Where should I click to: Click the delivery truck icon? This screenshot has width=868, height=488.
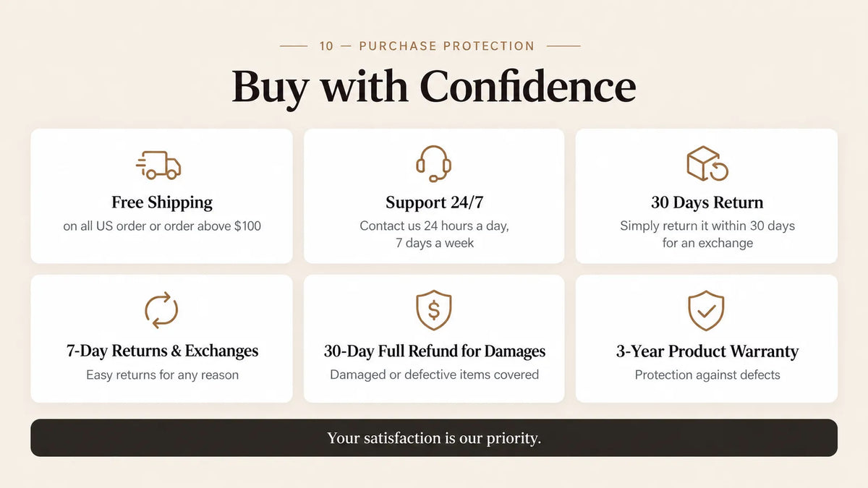pos(159,165)
